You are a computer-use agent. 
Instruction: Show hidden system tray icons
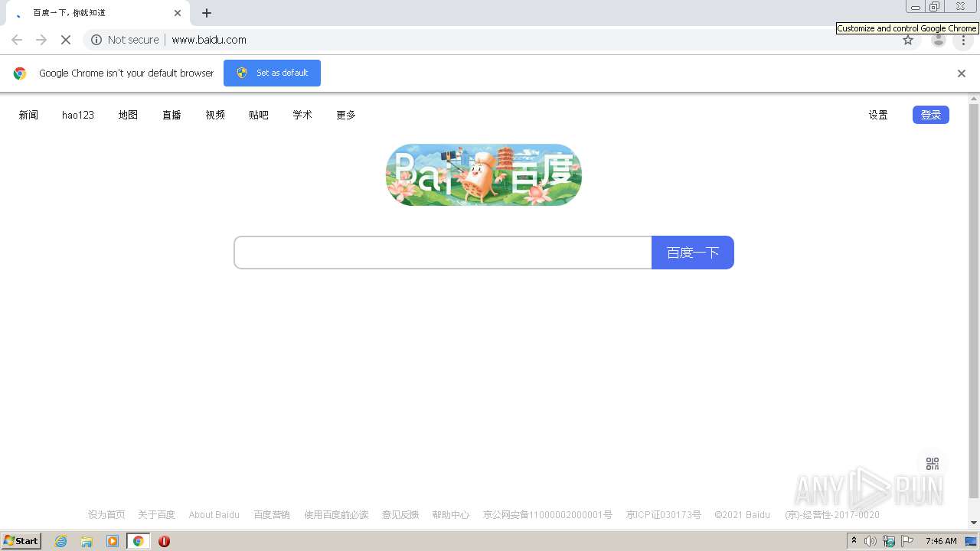(x=854, y=541)
